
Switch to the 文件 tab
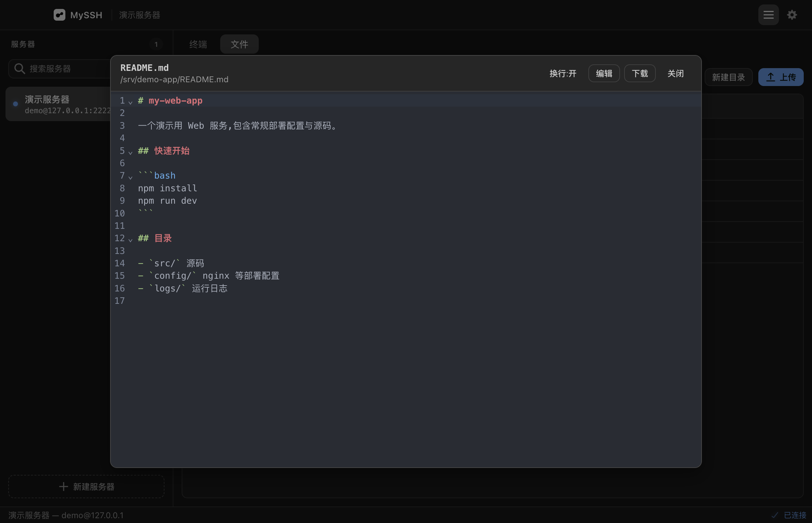[x=239, y=44]
